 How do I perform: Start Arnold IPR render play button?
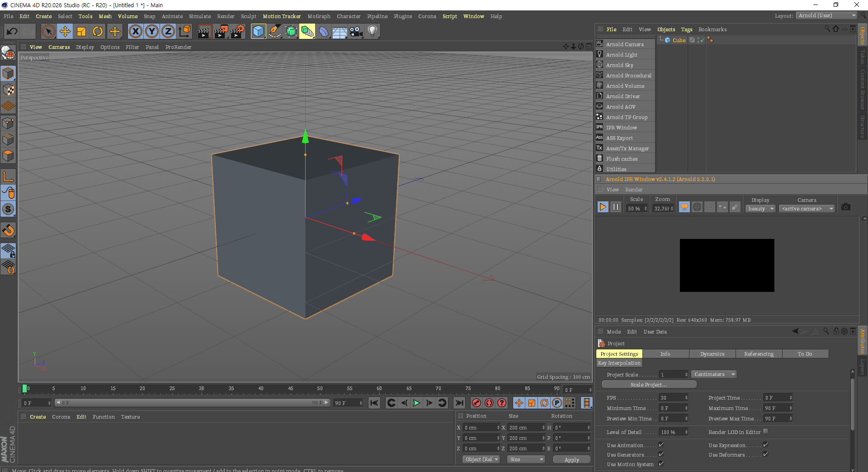603,207
